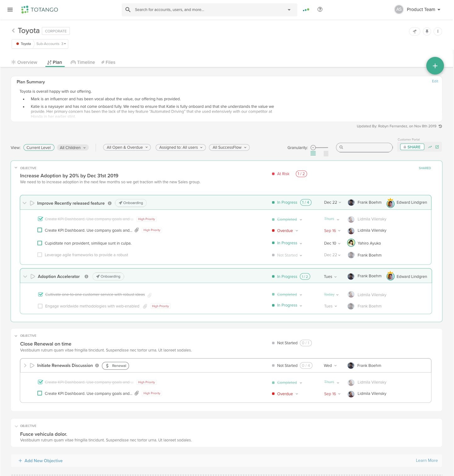Click the search magnifier icon in top bar
The height and width of the screenshot is (476, 454).
128,10
